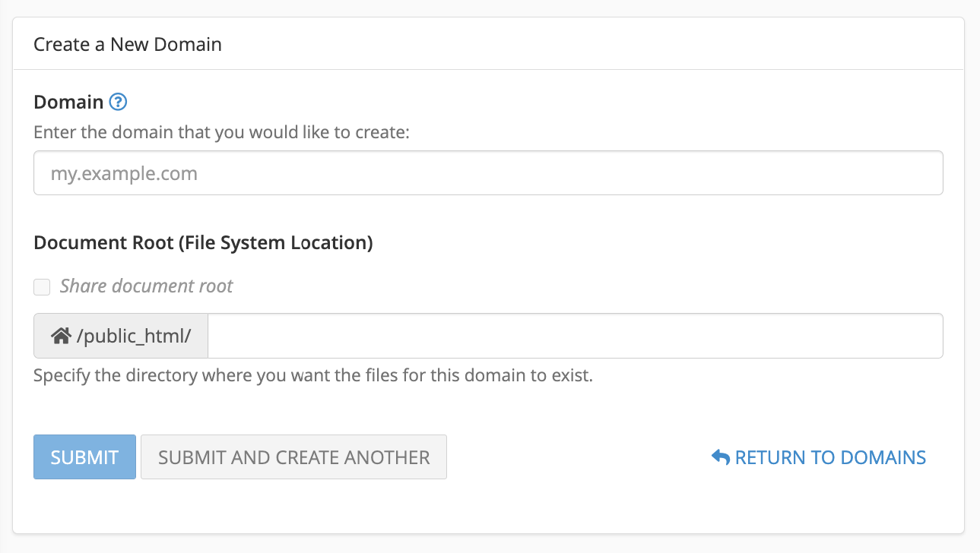Screen dimensions: 980x553
Task: Open Return to Domains
Action: pos(829,457)
